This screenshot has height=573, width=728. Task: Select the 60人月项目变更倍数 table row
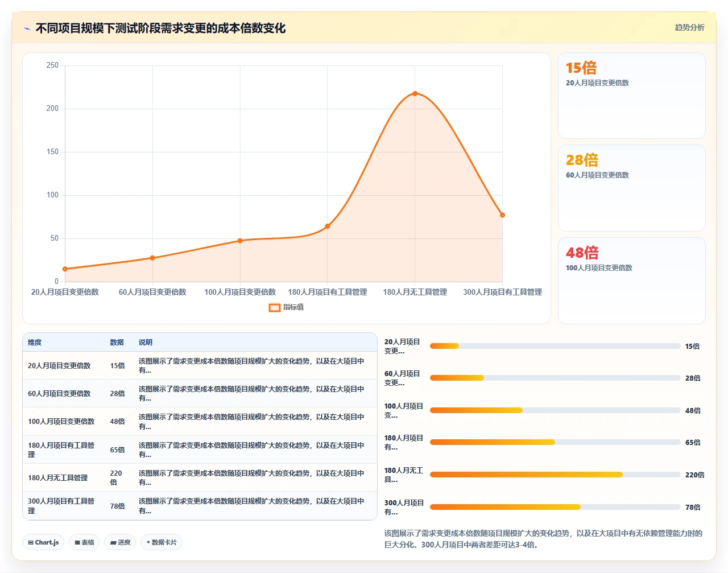click(200, 393)
